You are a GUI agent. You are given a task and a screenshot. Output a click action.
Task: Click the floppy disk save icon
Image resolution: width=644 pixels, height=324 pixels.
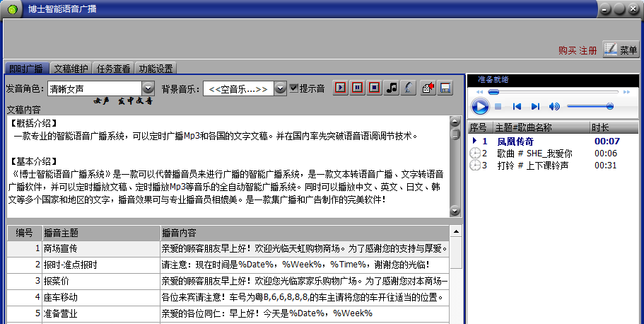(445, 88)
